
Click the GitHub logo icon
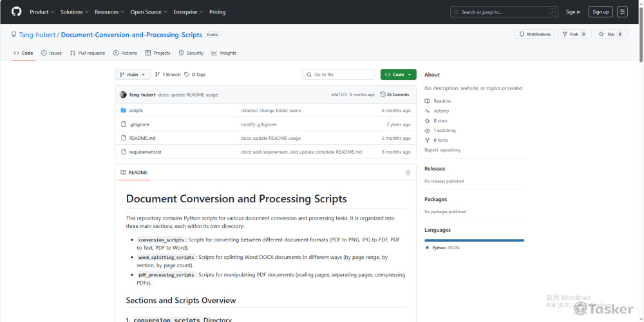pos(16,12)
